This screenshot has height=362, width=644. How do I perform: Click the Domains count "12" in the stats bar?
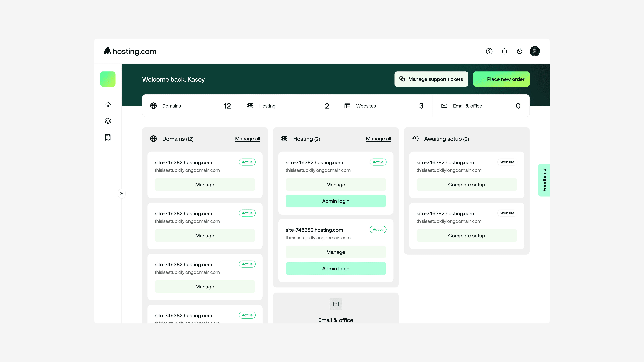[x=227, y=106]
